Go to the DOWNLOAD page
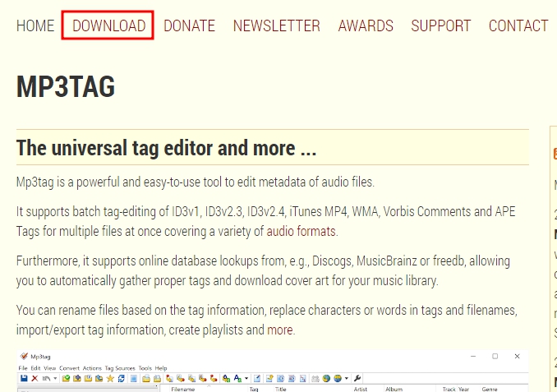The width and height of the screenshot is (557, 392). click(x=108, y=25)
